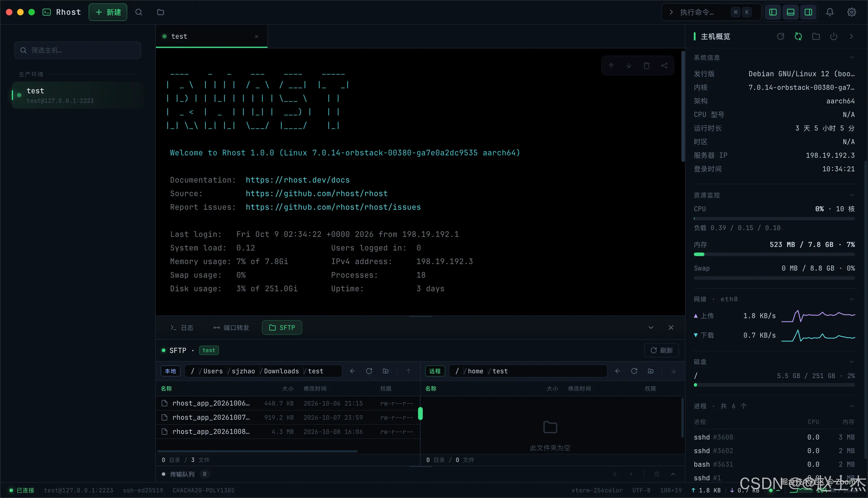Collapse the 进程 section
This screenshot has height=498, width=868.
coord(851,406)
